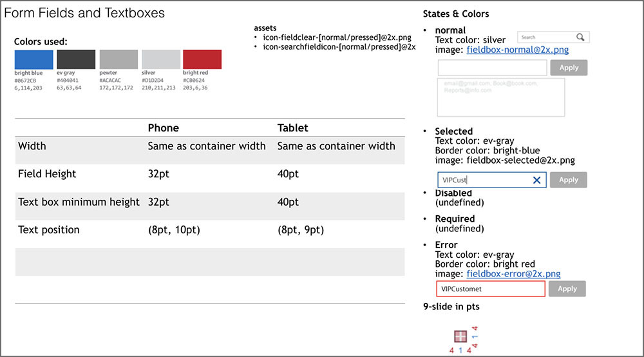Click the Selected state heading
This screenshot has width=644, height=357.
click(x=454, y=131)
